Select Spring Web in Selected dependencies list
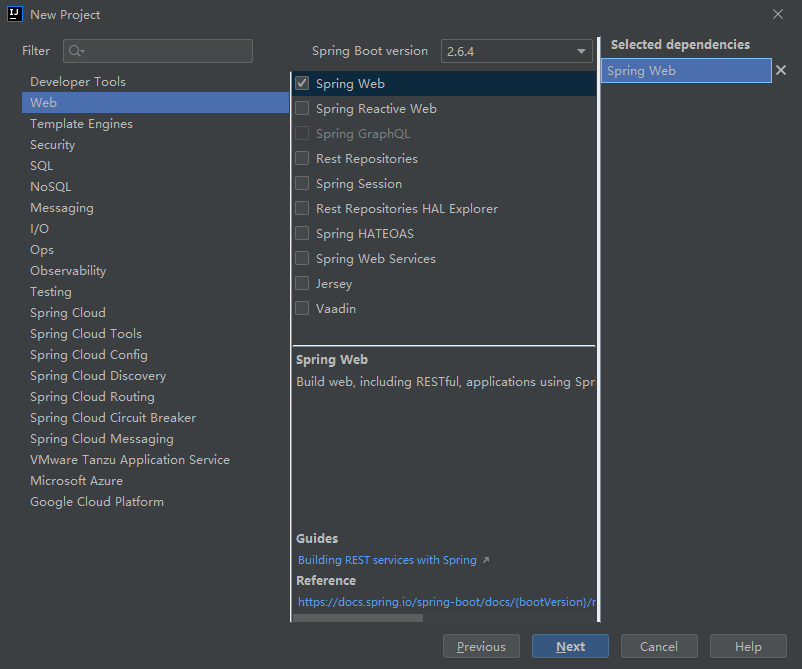 pyautogui.click(x=686, y=71)
